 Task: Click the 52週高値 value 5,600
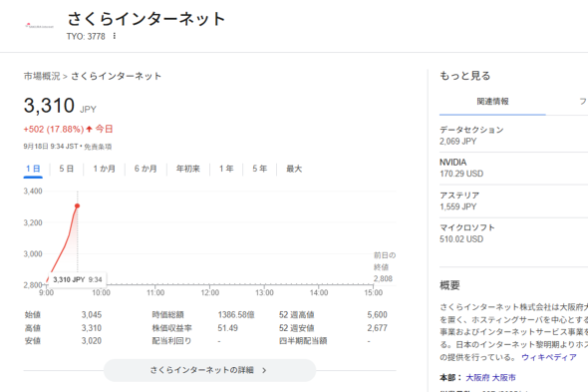coord(378,314)
